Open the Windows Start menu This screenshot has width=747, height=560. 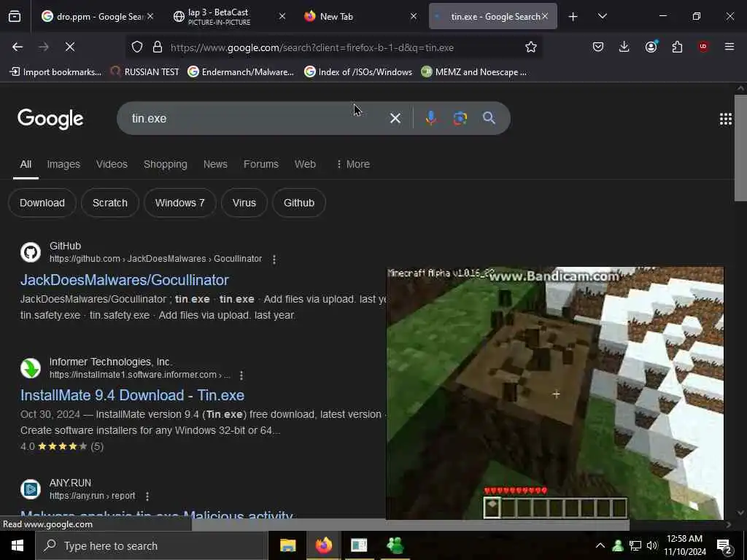coord(18,545)
